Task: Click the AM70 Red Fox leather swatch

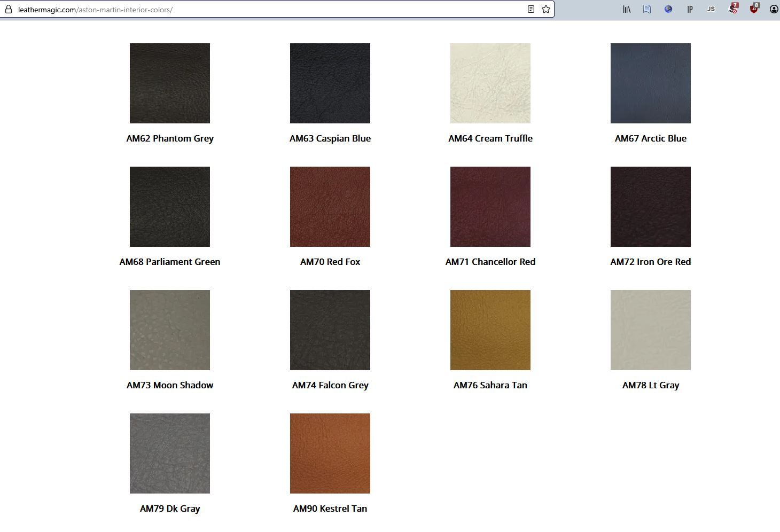Action: click(330, 207)
